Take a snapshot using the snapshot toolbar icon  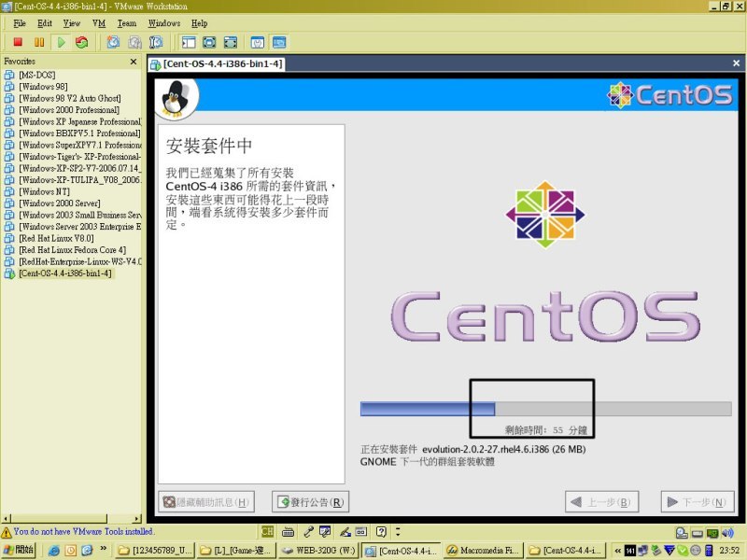tap(113, 42)
